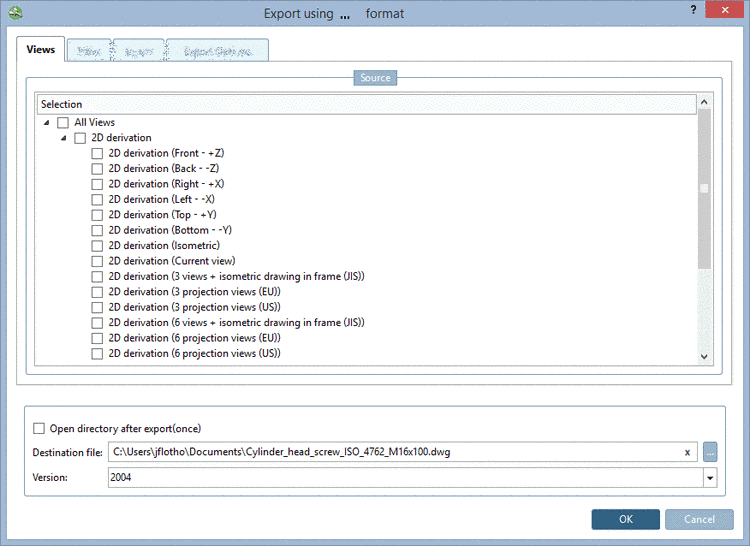Close the Export dialog window

(x=724, y=10)
